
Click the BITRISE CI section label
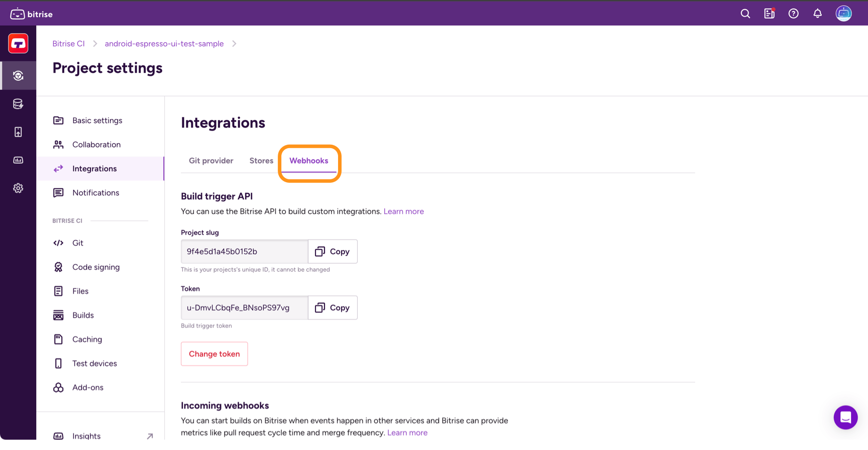67,221
